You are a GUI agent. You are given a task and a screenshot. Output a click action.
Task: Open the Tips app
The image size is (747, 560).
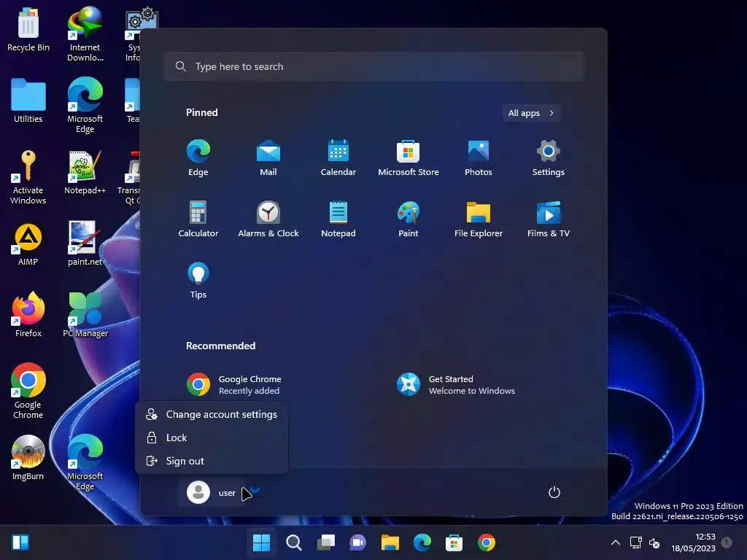click(198, 281)
